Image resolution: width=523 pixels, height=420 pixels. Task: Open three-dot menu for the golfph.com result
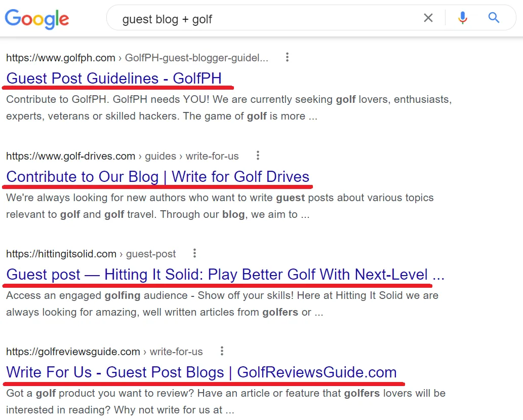click(x=287, y=57)
